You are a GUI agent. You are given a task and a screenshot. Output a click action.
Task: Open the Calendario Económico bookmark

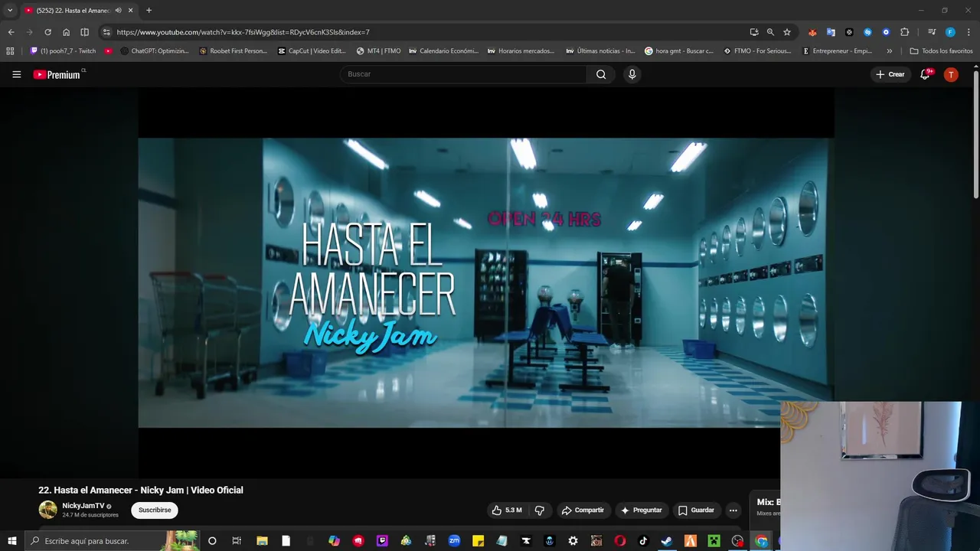443,51
